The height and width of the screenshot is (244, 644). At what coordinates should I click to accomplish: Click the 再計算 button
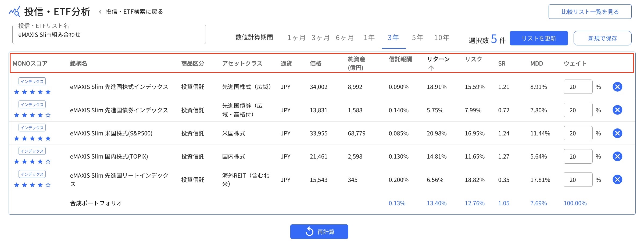[319, 232]
